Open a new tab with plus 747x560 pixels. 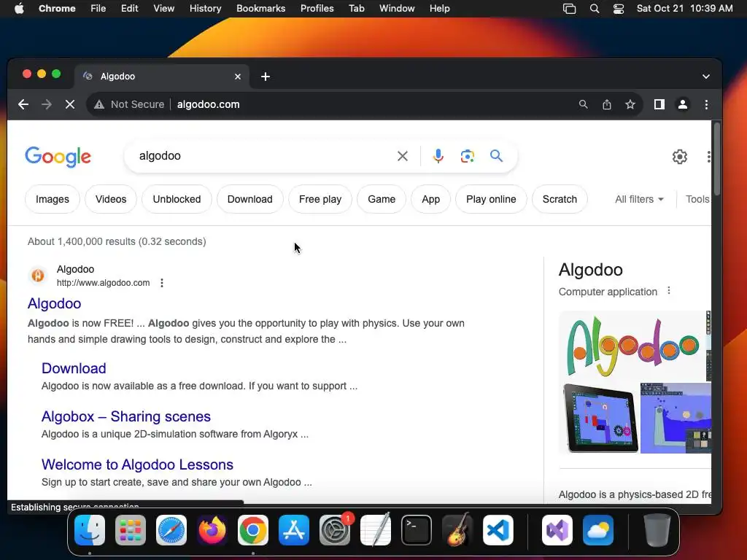[x=266, y=76]
